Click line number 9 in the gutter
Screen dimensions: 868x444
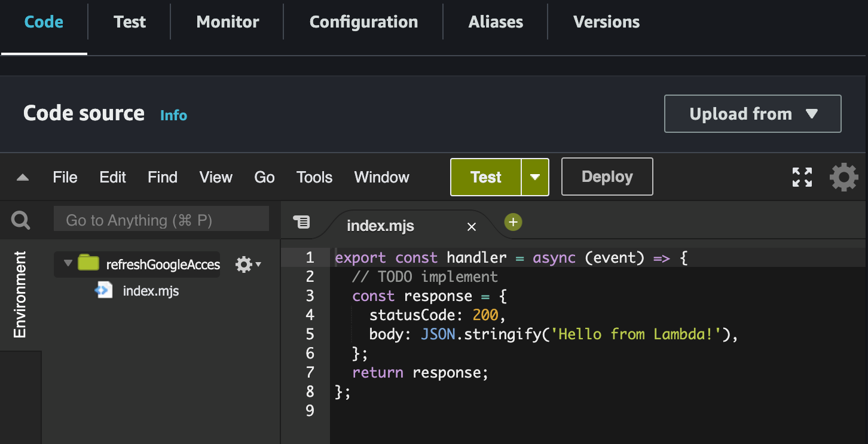(310, 411)
